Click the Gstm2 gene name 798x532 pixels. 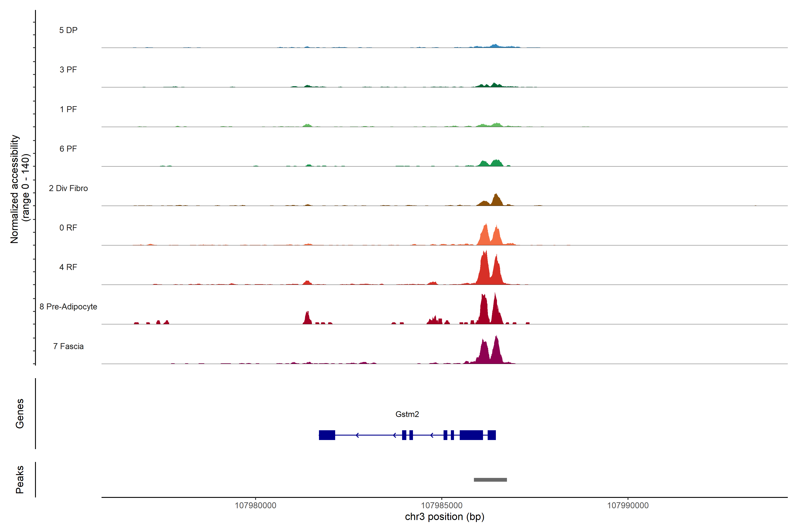(407, 414)
